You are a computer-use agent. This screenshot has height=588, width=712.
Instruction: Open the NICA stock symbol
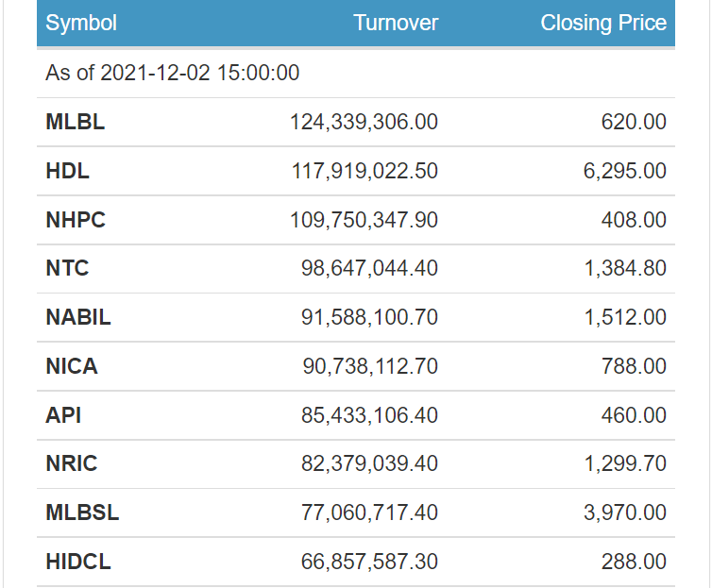point(72,366)
